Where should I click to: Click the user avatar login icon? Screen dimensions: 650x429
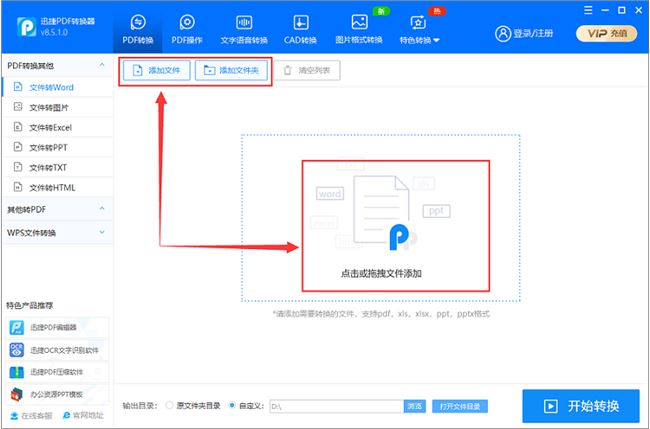[x=502, y=34]
